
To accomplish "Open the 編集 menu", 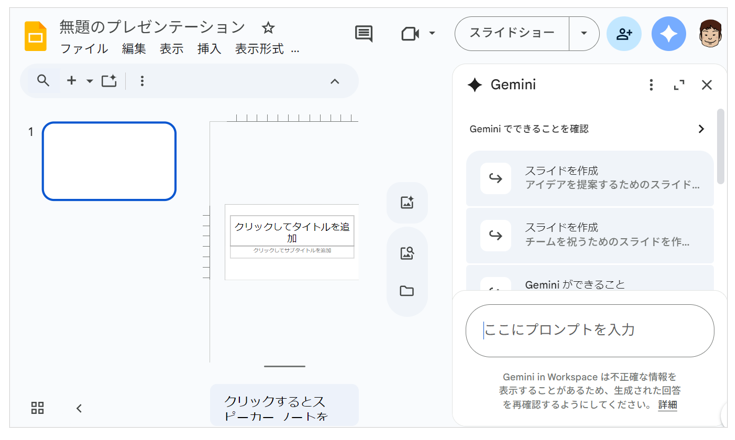I will [x=134, y=49].
